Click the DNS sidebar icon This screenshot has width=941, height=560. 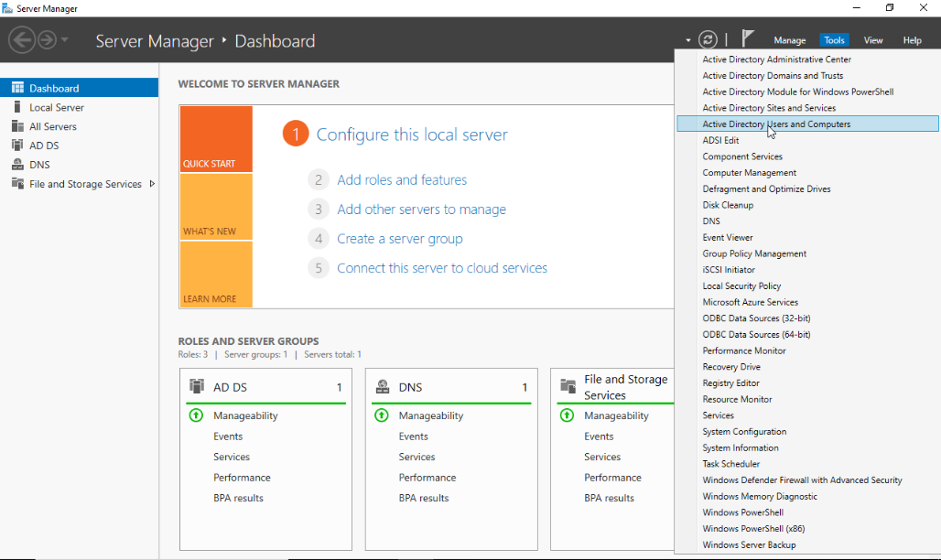(17, 165)
